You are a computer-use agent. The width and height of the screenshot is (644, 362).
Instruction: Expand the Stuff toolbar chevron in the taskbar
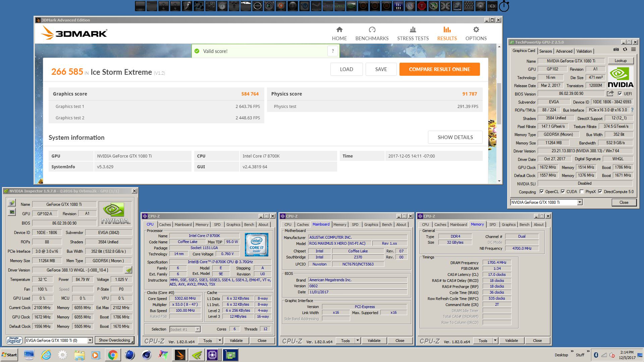(x=588, y=352)
